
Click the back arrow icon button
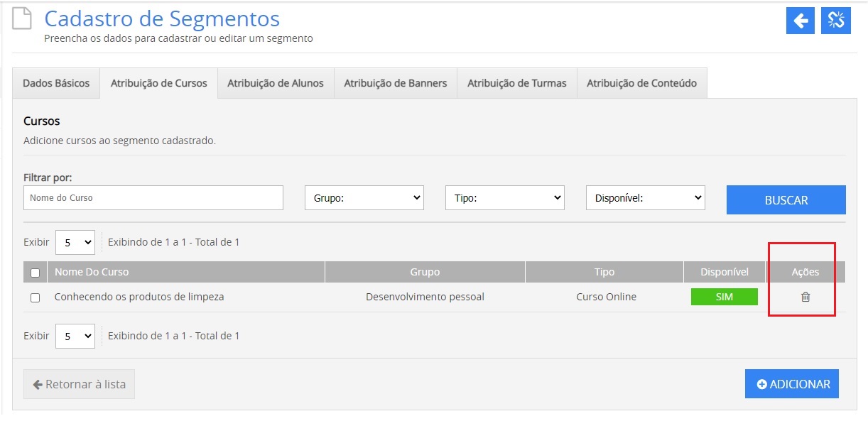800,21
